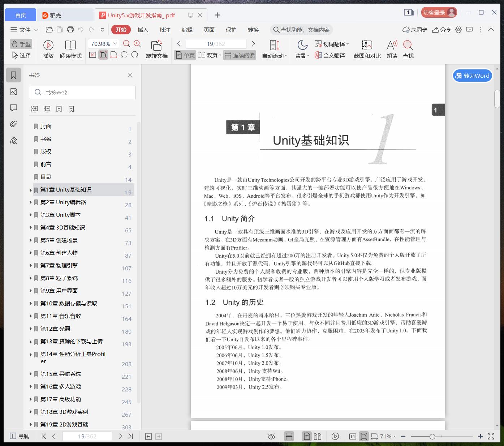This screenshot has width=504, height=446.
Task: Open auto scroll (自动滚动) dropdown
Action: [274, 49]
